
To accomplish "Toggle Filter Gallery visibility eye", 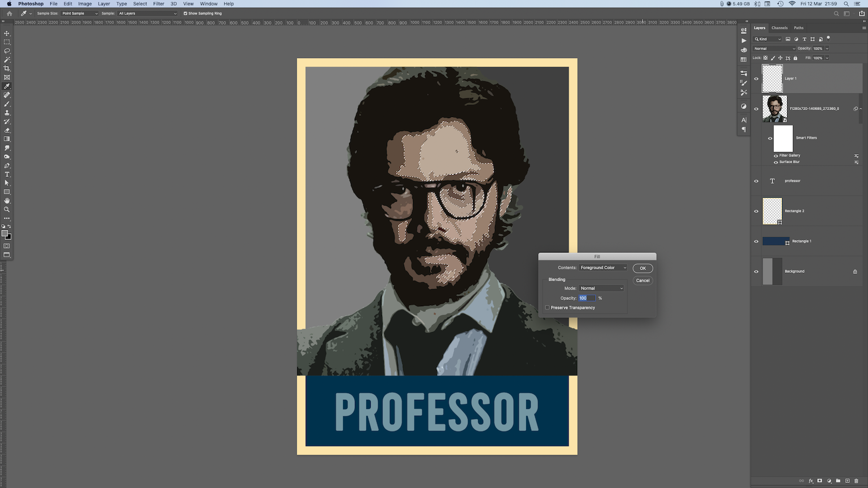I will point(776,156).
